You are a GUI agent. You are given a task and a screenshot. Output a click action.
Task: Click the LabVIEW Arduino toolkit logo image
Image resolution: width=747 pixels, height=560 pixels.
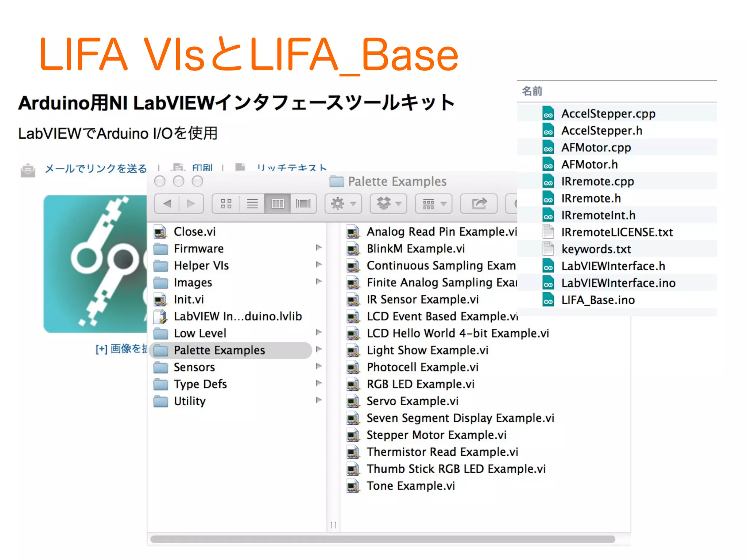(96, 264)
